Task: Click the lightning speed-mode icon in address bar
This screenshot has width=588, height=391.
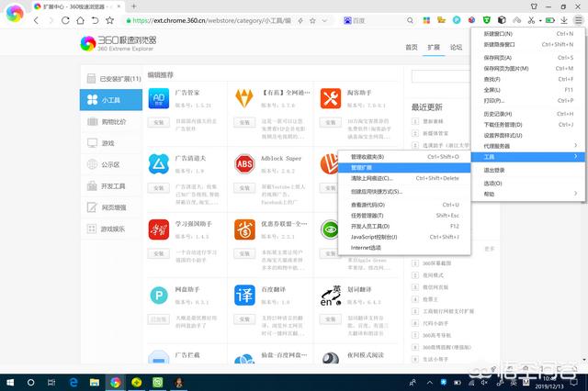Action: pyautogui.click(x=300, y=20)
